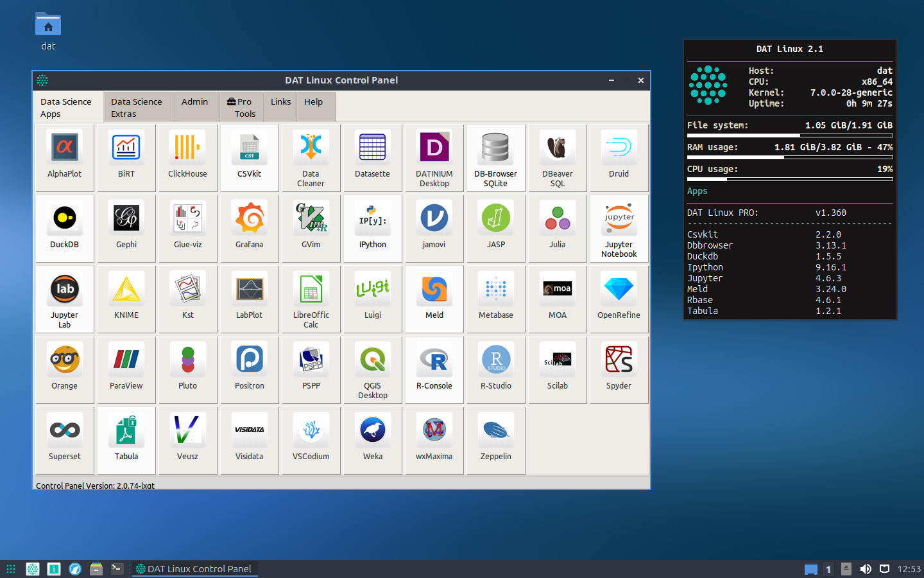The height and width of the screenshot is (578, 924).
Task: Launch Tabula PDF extractor
Action: click(126, 441)
